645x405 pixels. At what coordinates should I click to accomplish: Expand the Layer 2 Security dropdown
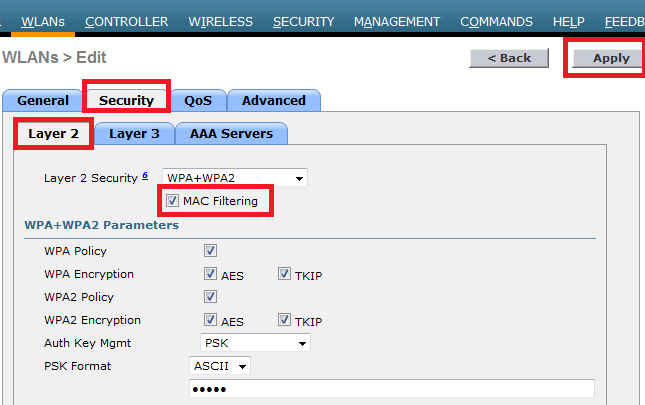(x=235, y=178)
